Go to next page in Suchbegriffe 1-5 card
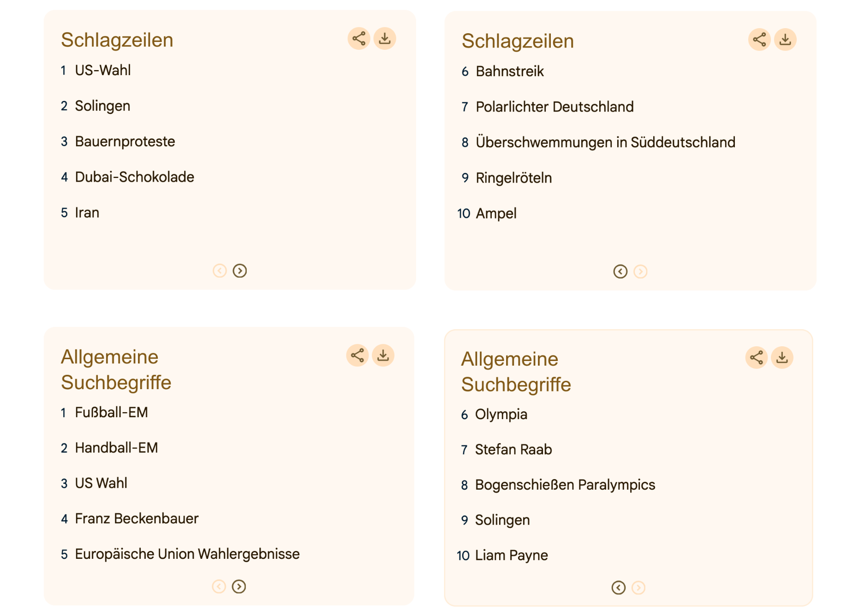859x616 pixels. 239,586
